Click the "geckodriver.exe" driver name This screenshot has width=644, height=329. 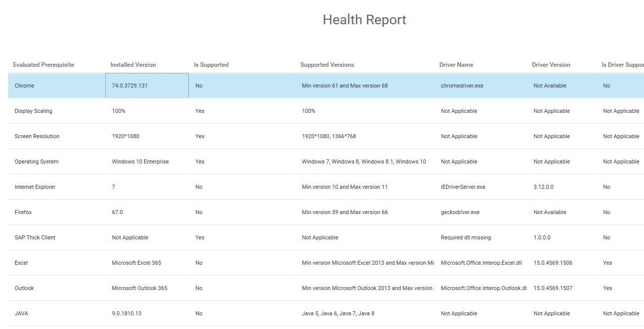click(x=460, y=212)
